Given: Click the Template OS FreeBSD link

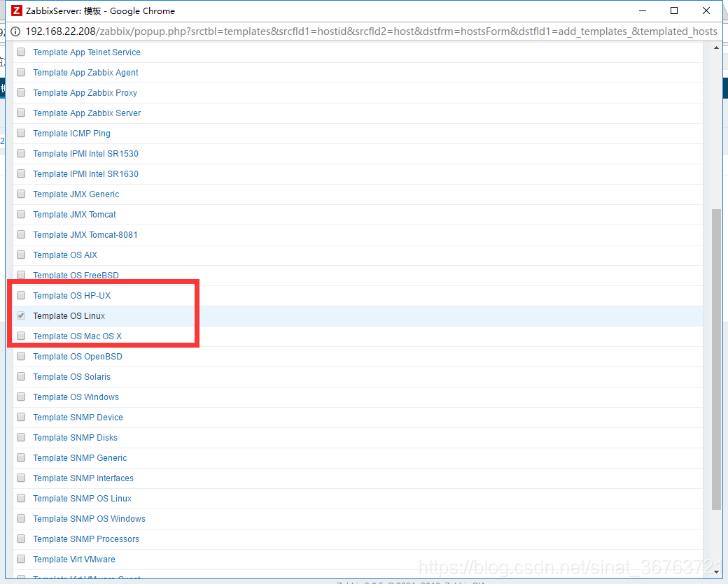Looking at the screenshot, I should point(76,275).
